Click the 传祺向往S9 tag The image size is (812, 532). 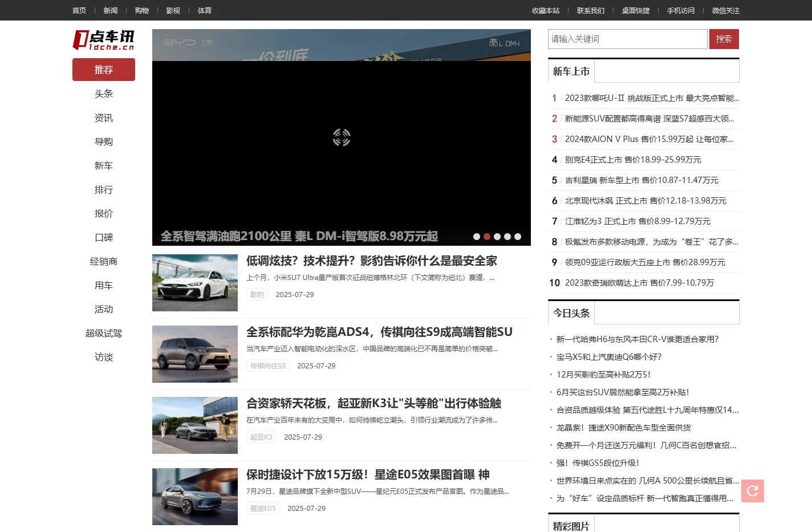268,366
